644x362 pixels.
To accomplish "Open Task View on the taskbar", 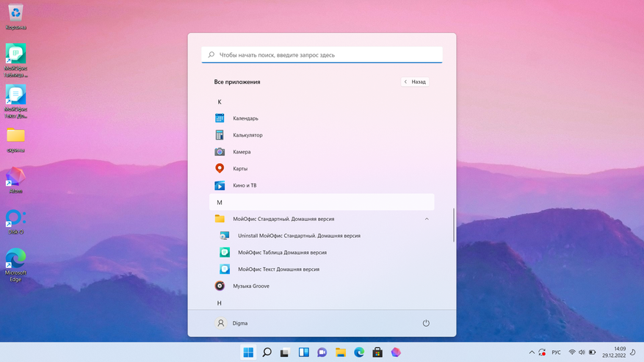I will 285,352.
